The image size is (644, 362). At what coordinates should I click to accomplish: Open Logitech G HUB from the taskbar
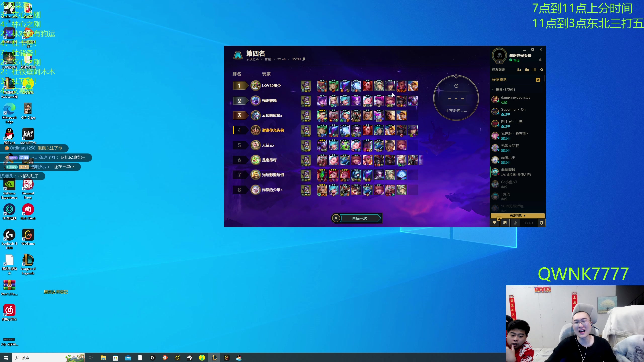click(152, 357)
